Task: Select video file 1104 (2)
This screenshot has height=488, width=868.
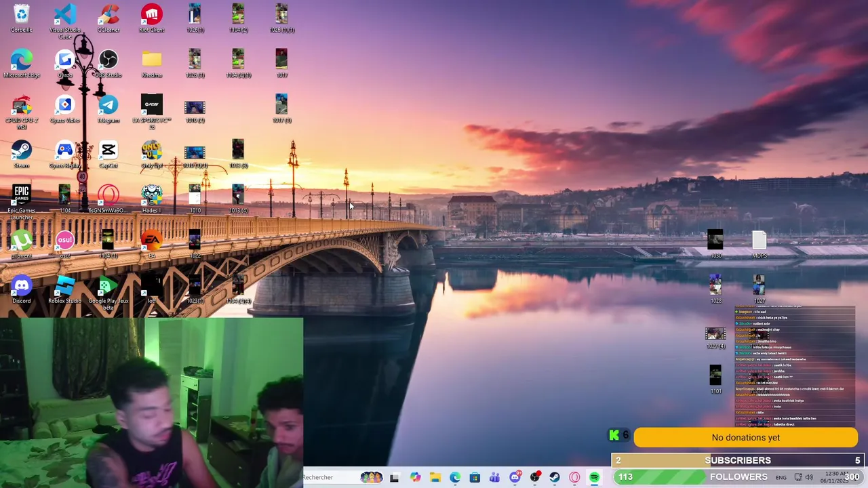Action: click(238, 18)
